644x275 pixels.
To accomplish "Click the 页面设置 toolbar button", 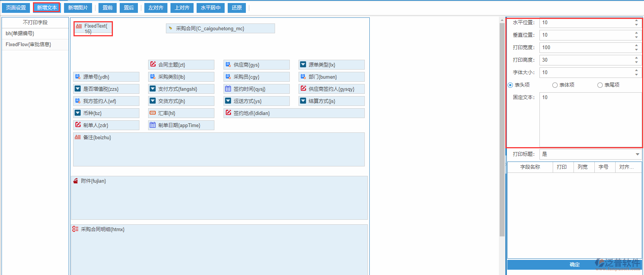I will tap(16, 8).
